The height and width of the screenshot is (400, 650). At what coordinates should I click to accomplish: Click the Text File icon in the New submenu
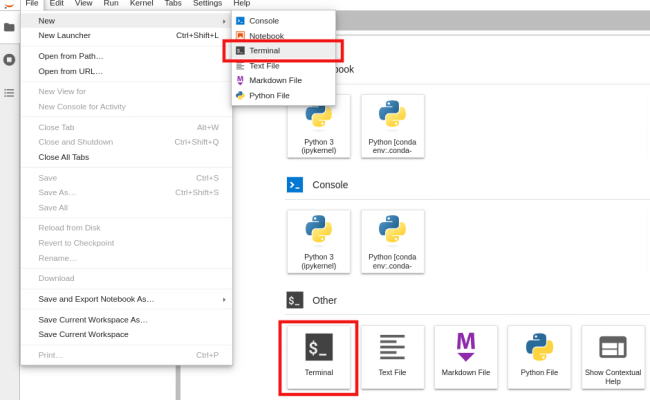240,66
